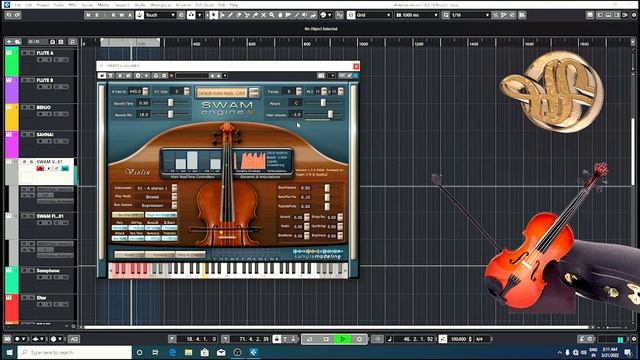Select the Mute X tool
Image resolution: width=640 pixels, height=360 pixels.
coord(263,15)
